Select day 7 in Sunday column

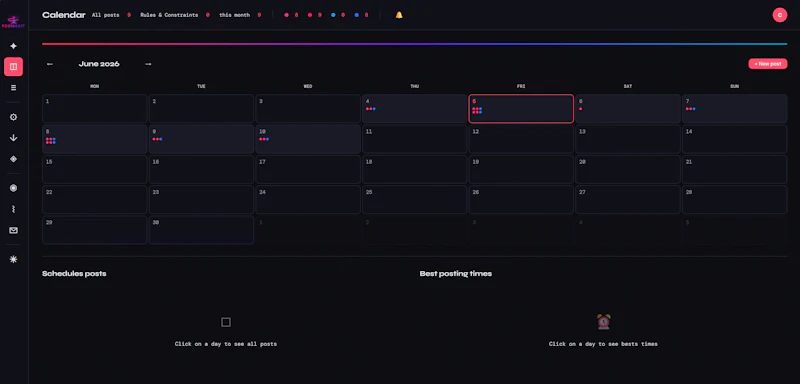735,109
